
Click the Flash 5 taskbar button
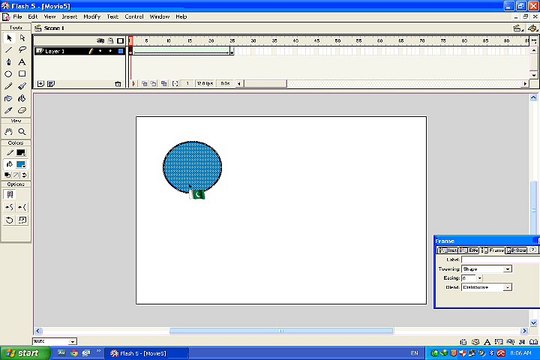click(147, 353)
